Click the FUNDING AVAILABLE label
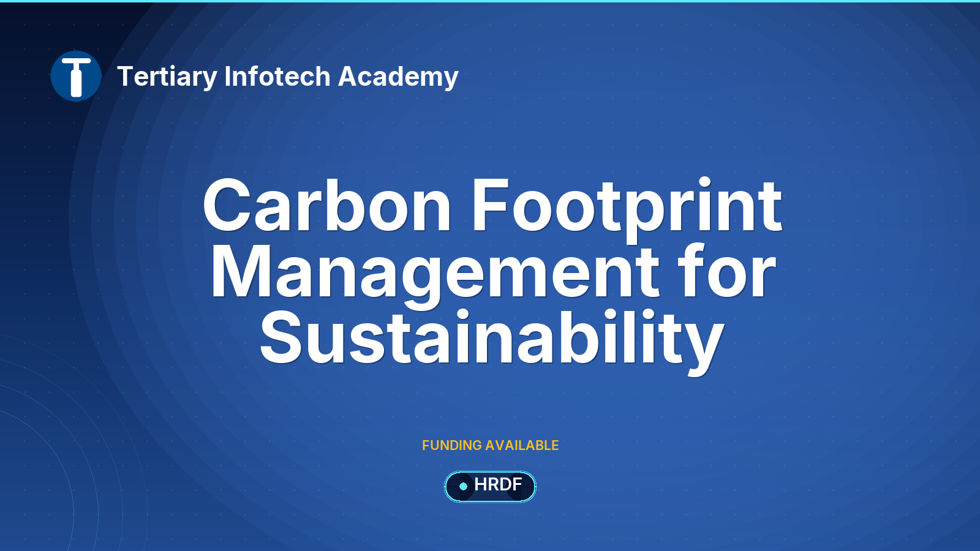The width and height of the screenshot is (980, 551). tap(491, 445)
